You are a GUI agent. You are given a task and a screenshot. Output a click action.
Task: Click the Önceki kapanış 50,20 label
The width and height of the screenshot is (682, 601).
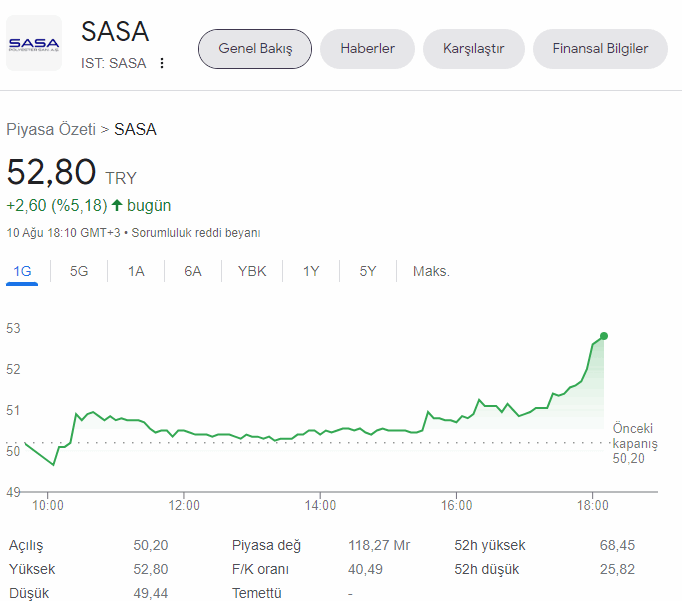tap(635, 443)
